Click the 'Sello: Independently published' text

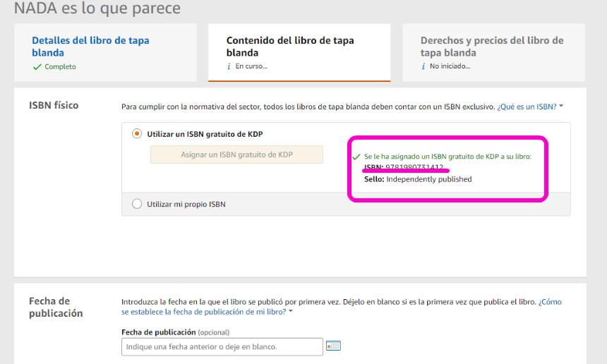pyautogui.click(x=418, y=179)
